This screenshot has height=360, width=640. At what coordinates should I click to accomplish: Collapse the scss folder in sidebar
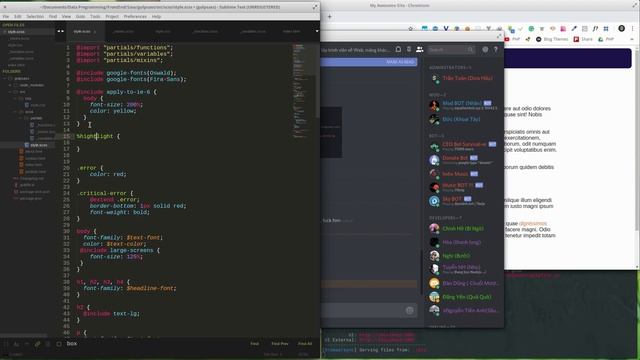[16, 111]
